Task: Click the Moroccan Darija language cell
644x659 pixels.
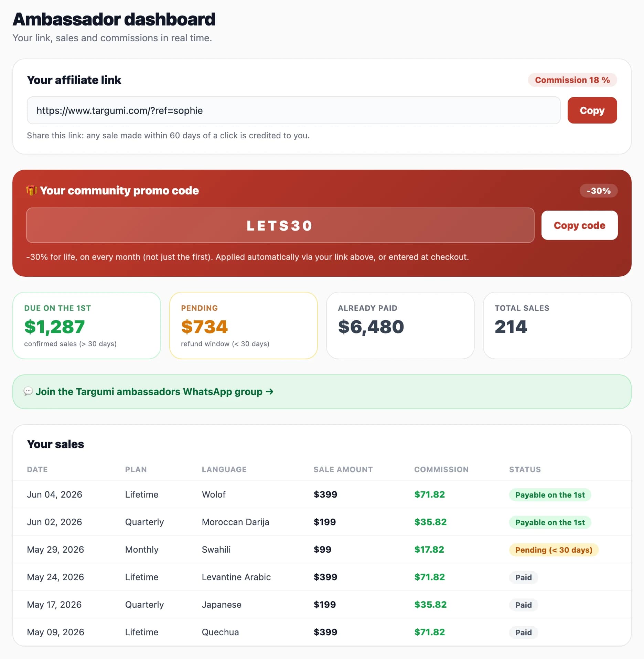Action: pyautogui.click(x=235, y=522)
